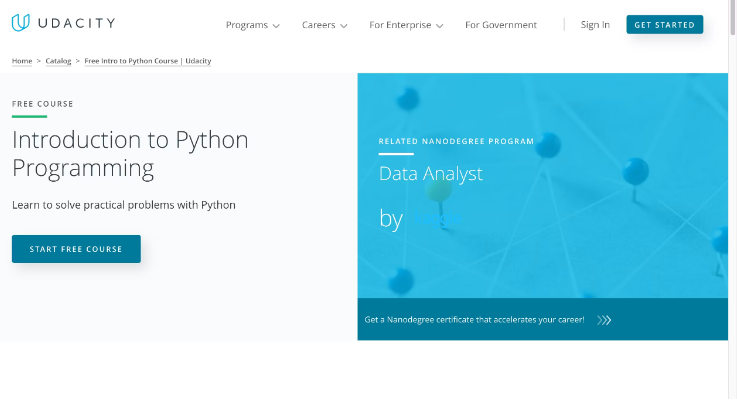
Task: Expand the Programs dropdown chevron
Action: click(x=276, y=26)
